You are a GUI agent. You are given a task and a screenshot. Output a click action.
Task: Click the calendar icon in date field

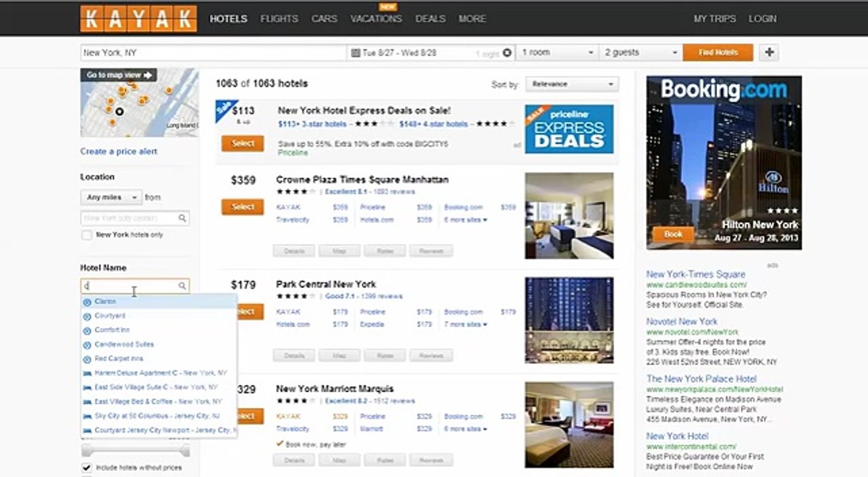pyautogui.click(x=356, y=52)
